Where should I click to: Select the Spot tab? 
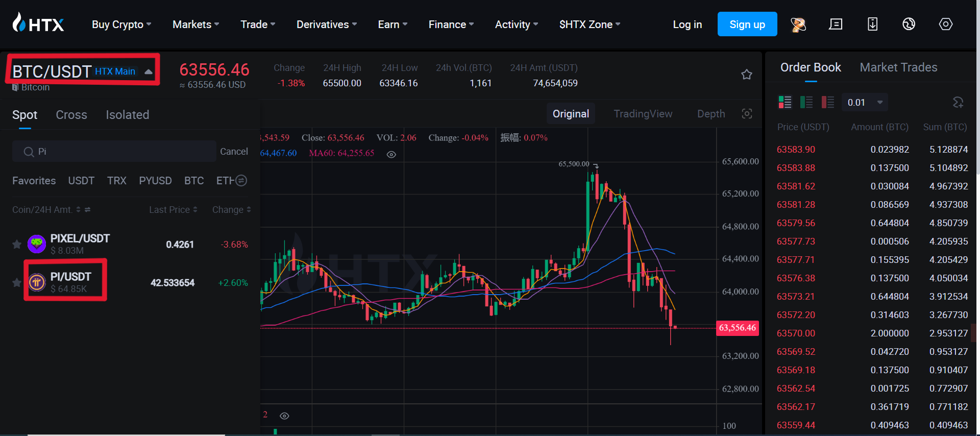click(24, 115)
